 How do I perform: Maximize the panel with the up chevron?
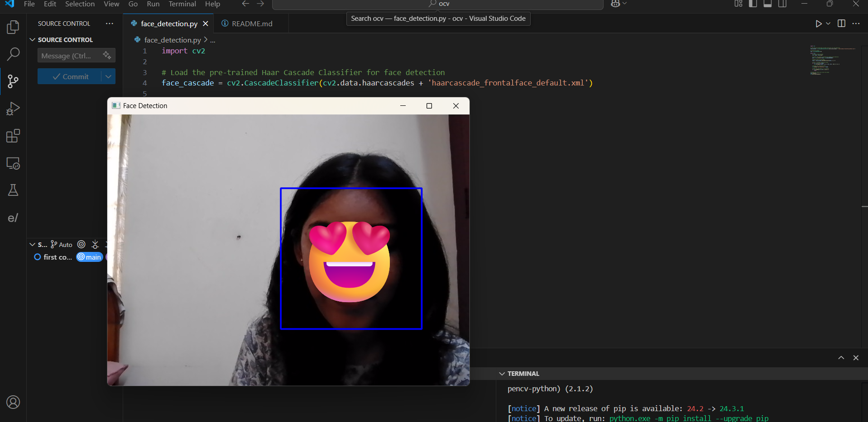841,358
